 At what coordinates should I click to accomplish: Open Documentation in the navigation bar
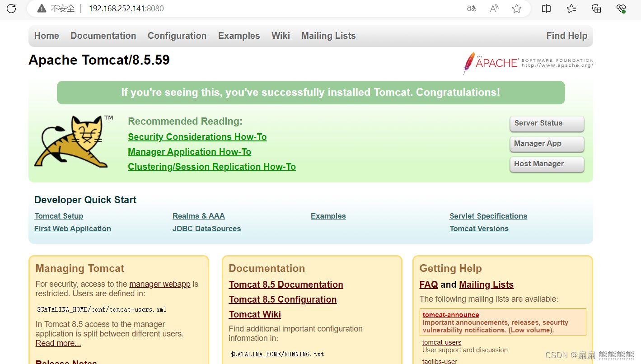point(103,36)
